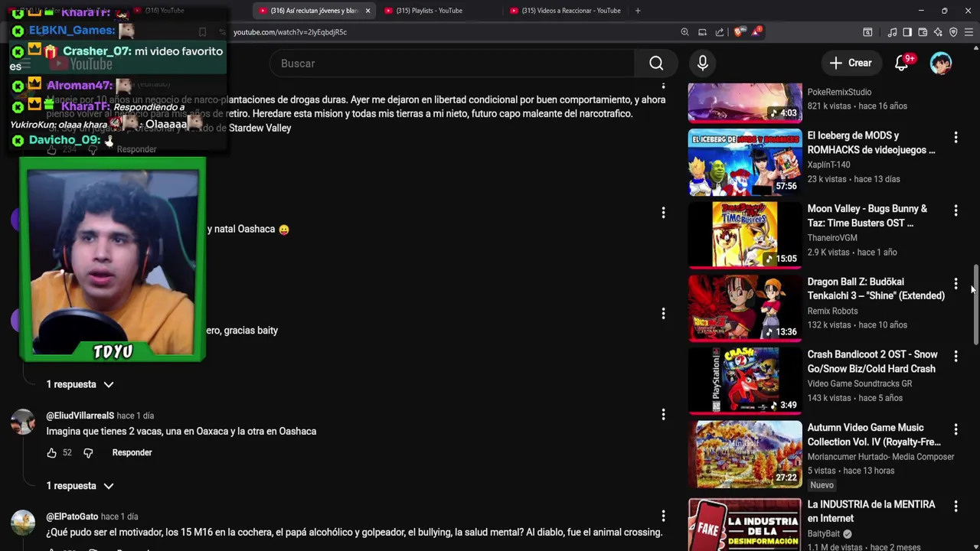Open more options for 'Autumn Video Game Music' video
This screenshot has height=551, width=980.
coord(955,429)
